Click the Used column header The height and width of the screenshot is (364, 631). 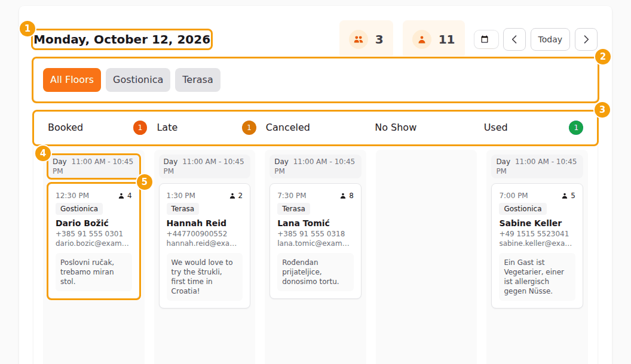pyautogui.click(x=495, y=127)
